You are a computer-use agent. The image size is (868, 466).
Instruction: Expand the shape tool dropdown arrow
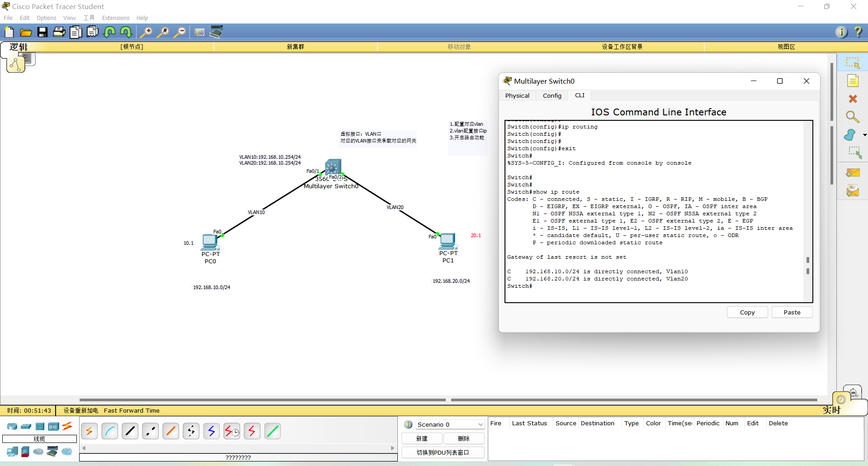(x=864, y=135)
